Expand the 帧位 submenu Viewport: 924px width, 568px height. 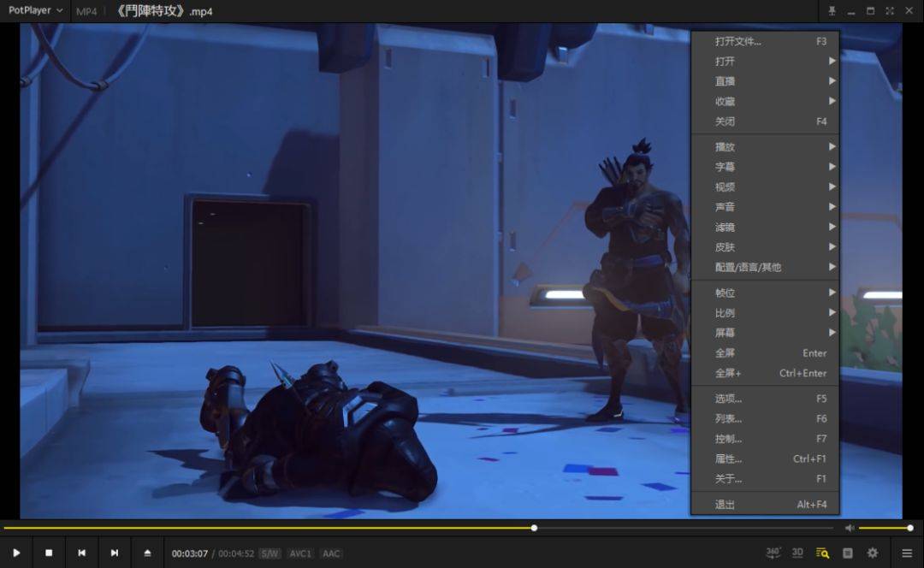(765, 293)
